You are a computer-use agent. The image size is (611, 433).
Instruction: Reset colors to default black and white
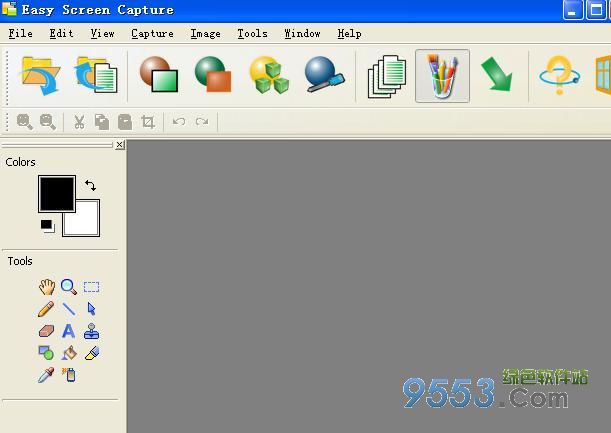pos(48,226)
